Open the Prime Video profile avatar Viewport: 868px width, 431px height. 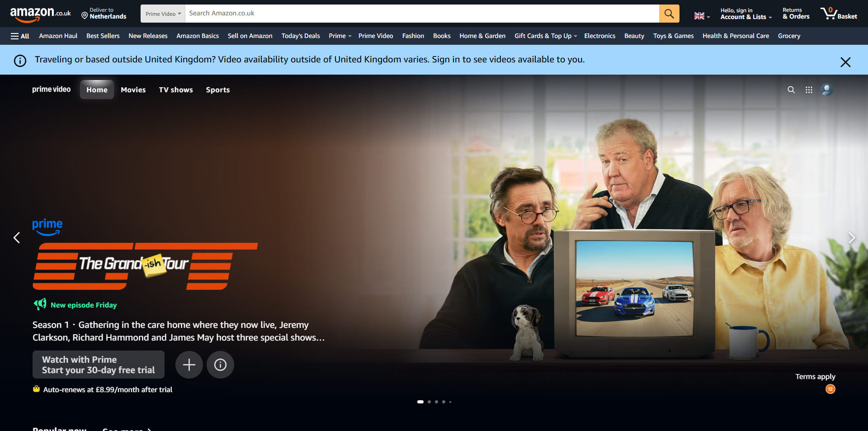tap(827, 90)
